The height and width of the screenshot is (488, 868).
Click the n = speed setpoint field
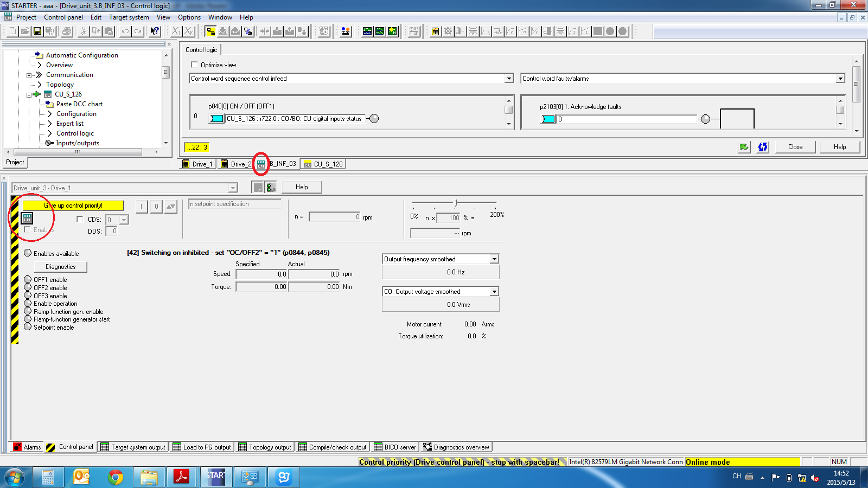click(335, 217)
